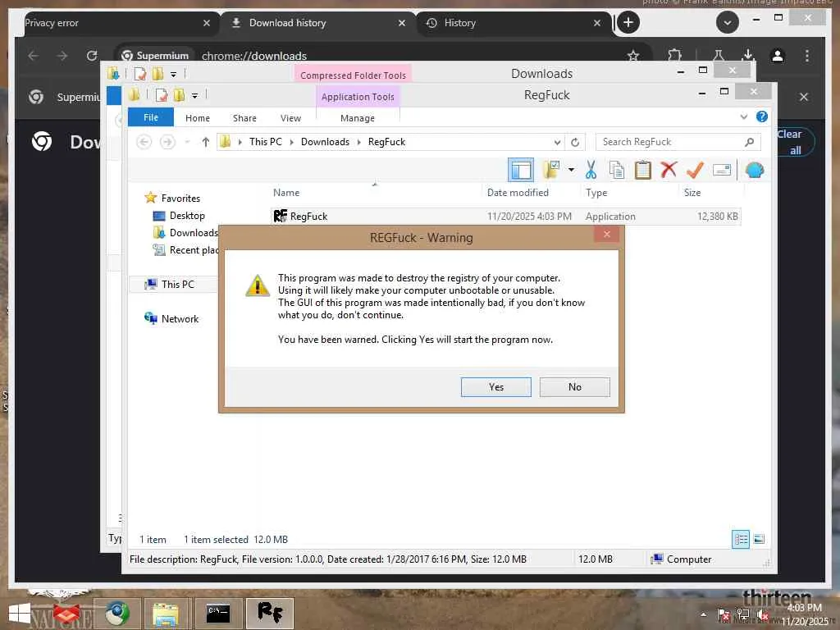The width and height of the screenshot is (840, 630).
Task: Select This PC in the navigation pane
Action: pos(170,284)
